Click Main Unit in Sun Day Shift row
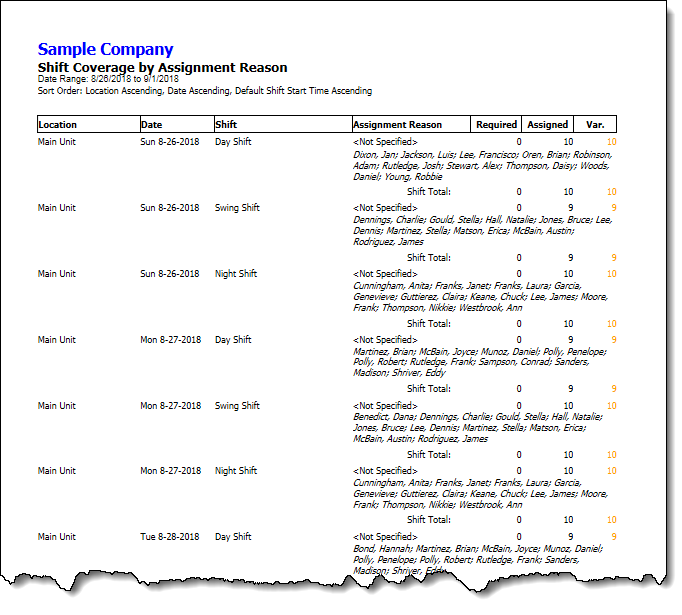 click(57, 142)
